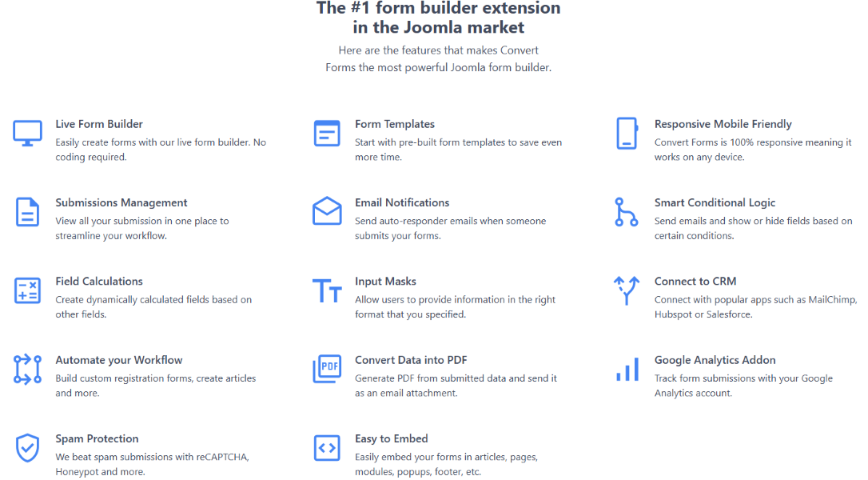
Task: Click the Submissions Management document icon
Action: click(27, 212)
